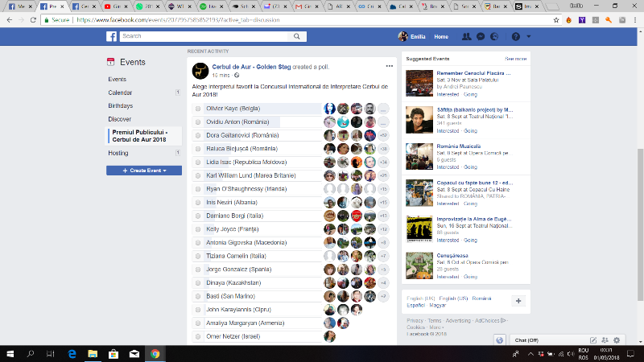Open Friend Requests icon in top bar
The height and width of the screenshot is (362, 644).
(x=466, y=37)
